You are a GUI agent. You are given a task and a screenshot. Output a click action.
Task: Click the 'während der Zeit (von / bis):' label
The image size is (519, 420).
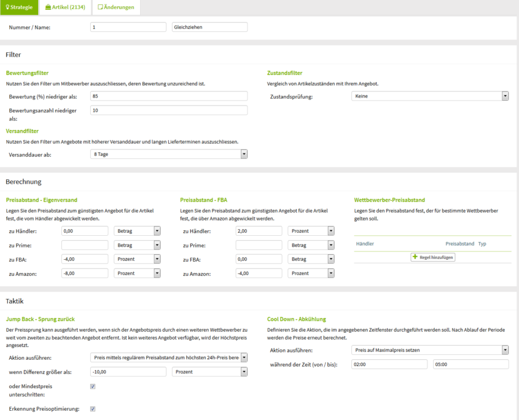click(303, 365)
